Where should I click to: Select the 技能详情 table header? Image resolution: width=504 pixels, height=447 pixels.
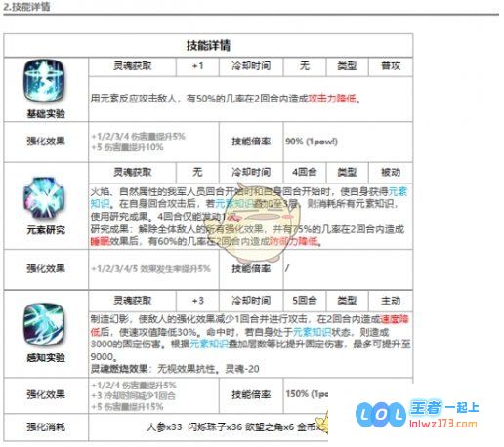click(208, 45)
